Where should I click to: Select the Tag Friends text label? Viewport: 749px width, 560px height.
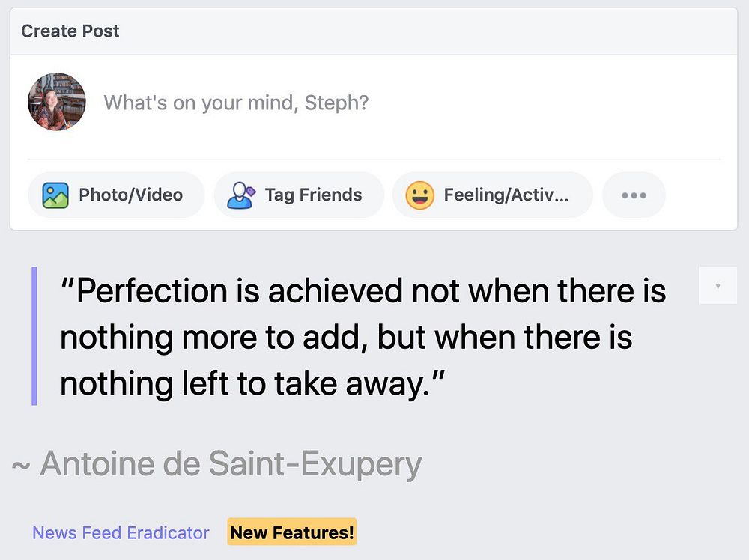(313, 195)
